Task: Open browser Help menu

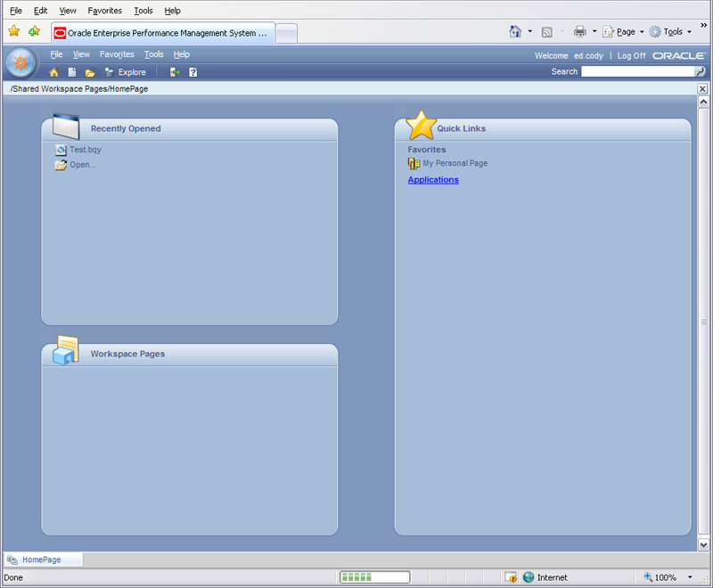Action: tap(172, 11)
